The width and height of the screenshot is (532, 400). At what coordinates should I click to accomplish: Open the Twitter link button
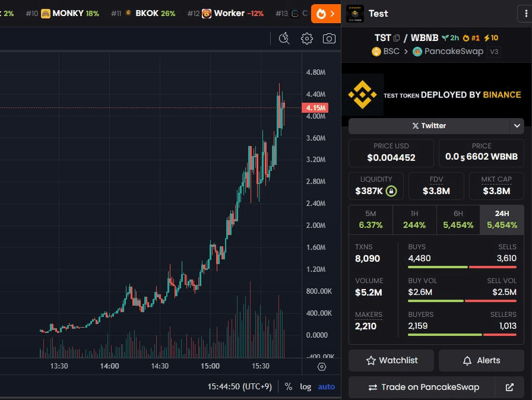(429, 126)
